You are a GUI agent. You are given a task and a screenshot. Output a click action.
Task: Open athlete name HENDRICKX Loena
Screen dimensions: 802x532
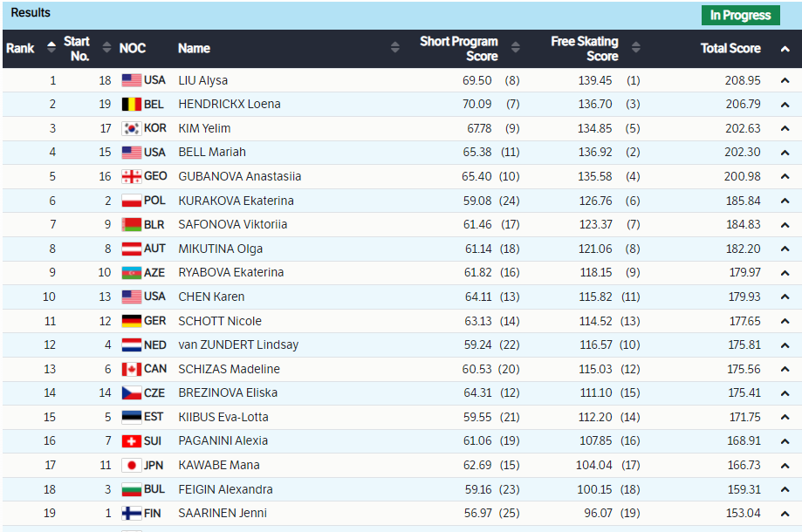230,105
